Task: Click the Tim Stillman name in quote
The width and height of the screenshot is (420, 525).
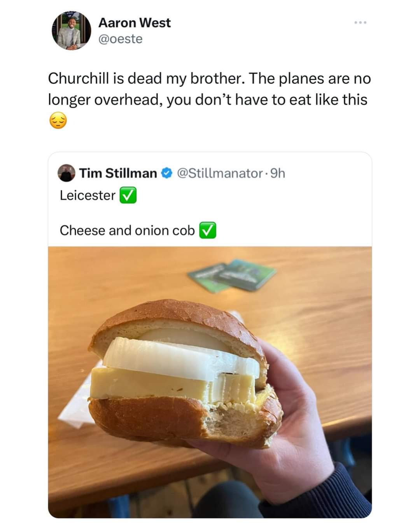Action: tap(118, 173)
